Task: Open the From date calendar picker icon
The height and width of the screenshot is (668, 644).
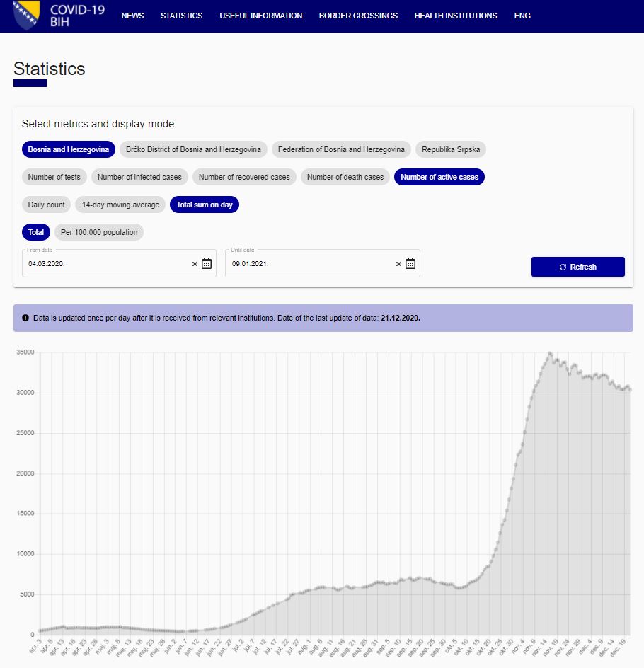Action: click(x=207, y=264)
